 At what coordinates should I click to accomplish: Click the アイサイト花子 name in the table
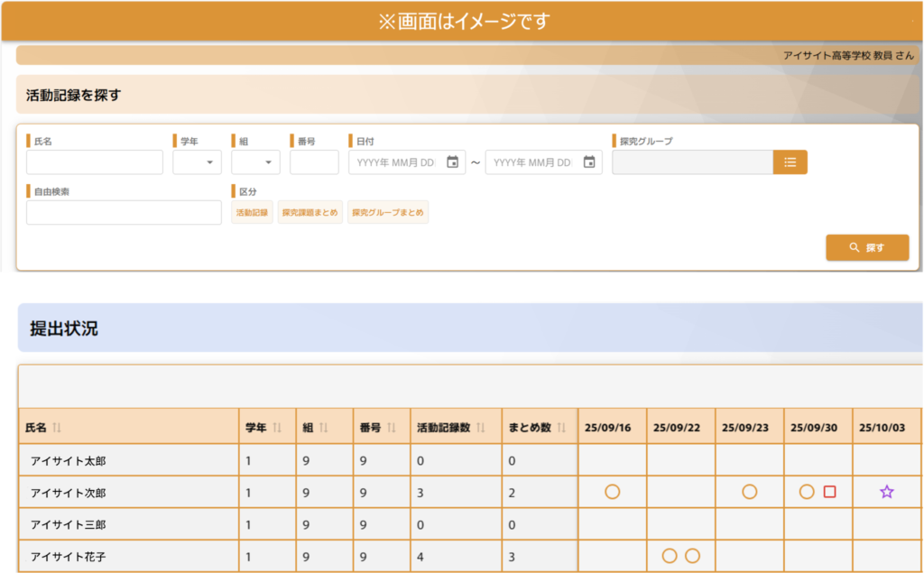pos(69,556)
